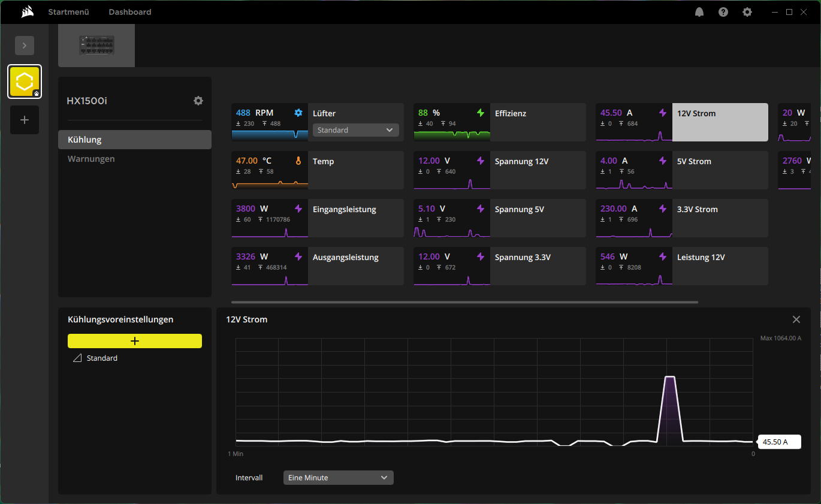
Task: Close the 12V Strom graph panel
Action: click(796, 319)
